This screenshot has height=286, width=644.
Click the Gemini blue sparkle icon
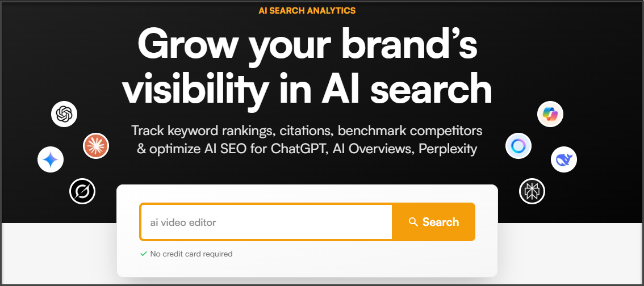point(51,159)
